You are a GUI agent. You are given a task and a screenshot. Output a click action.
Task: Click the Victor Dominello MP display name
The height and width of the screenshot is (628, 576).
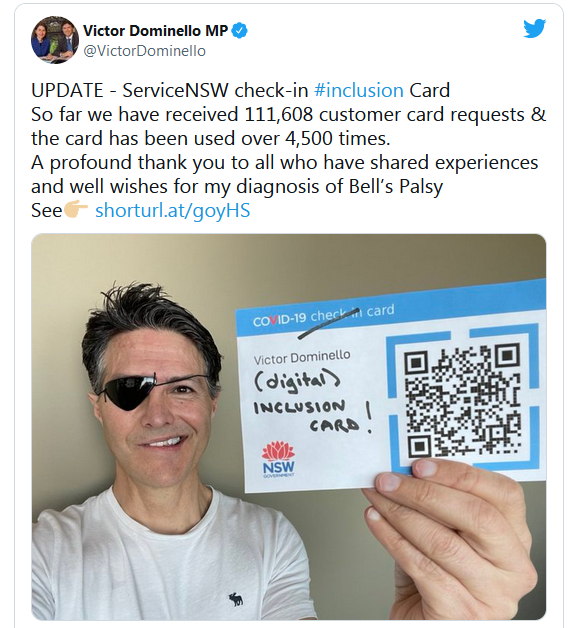click(x=155, y=30)
